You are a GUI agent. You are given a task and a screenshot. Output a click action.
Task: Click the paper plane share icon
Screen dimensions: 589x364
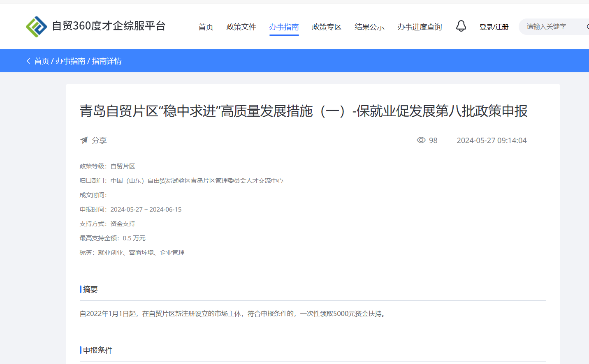(84, 141)
